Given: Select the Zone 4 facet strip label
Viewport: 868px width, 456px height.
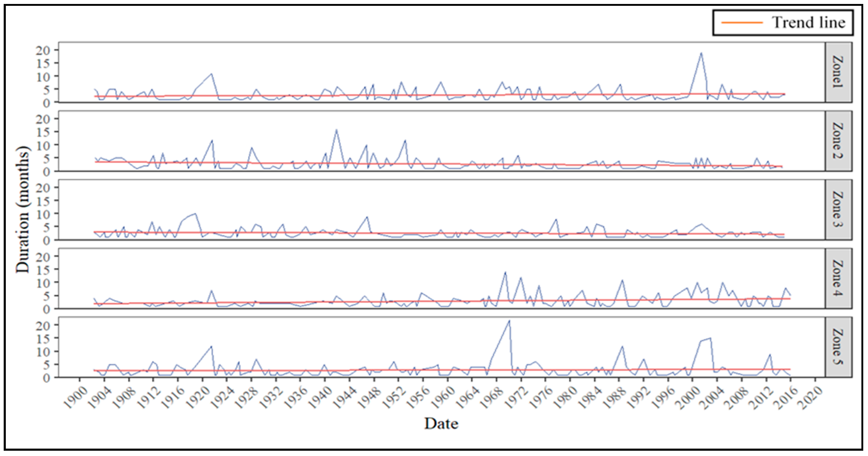Looking at the screenshot, I should (x=838, y=278).
